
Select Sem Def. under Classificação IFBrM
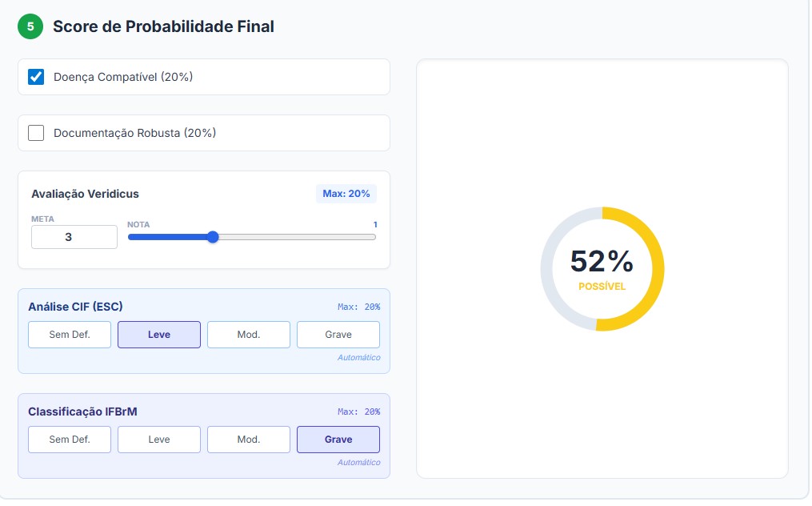point(70,440)
